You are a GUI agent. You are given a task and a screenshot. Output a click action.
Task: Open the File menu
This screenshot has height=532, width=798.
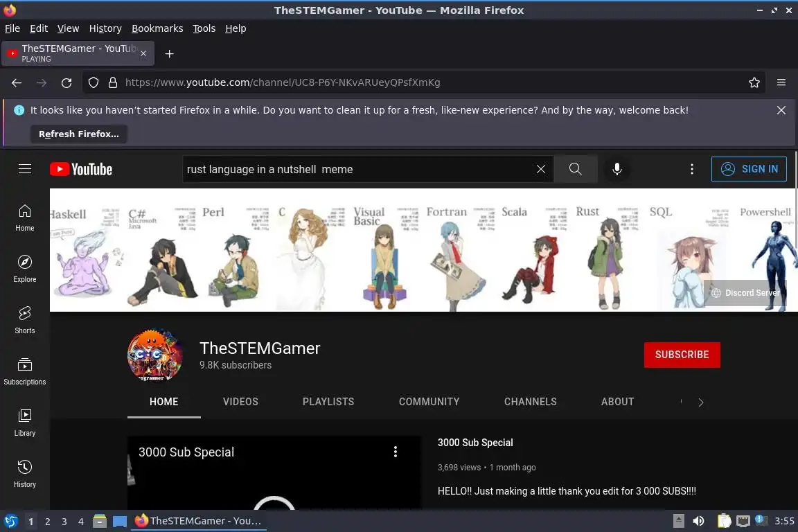click(12, 28)
